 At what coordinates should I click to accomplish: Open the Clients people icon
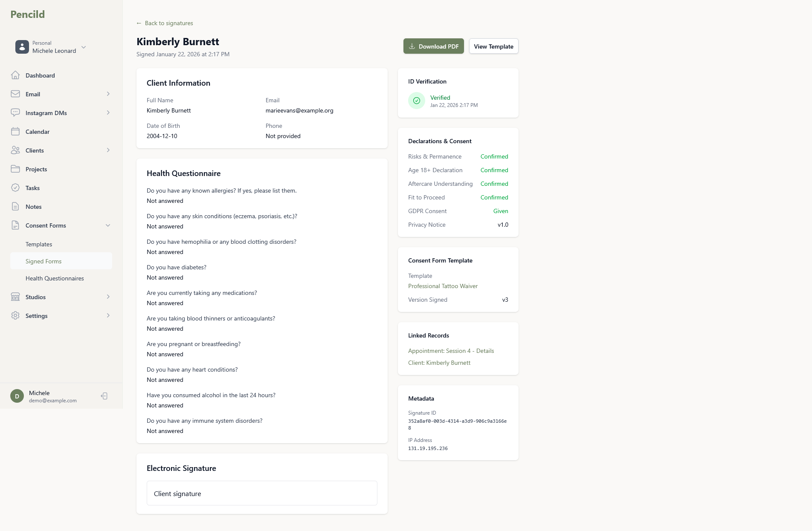pyautogui.click(x=16, y=150)
